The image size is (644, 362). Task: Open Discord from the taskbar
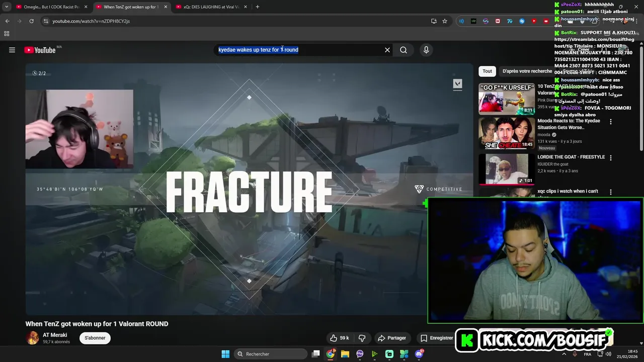[x=419, y=354]
